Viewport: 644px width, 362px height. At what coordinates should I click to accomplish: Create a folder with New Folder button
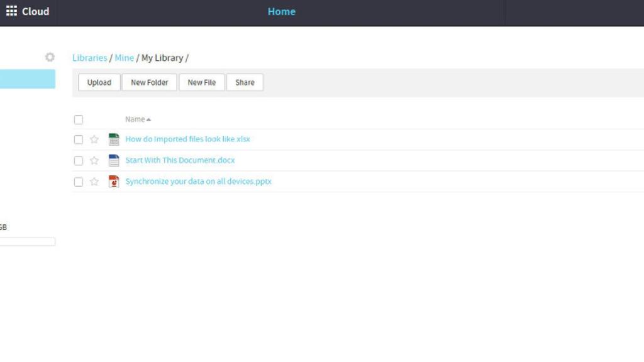coord(149,82)
